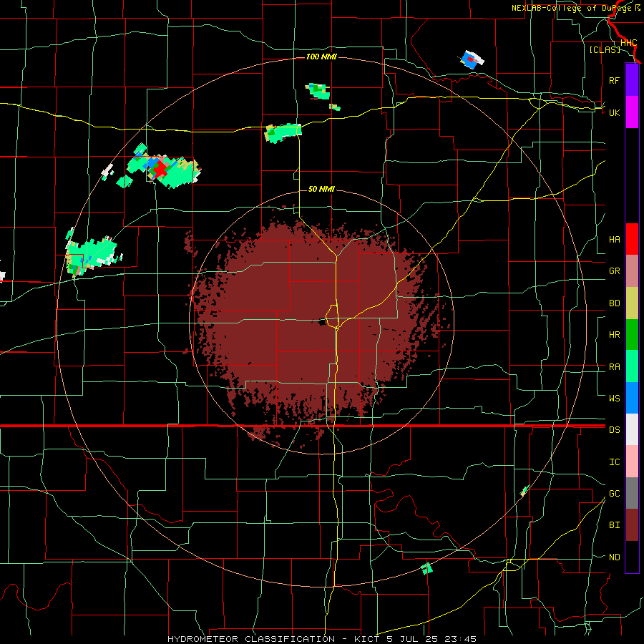Click the "GR" legend label
Screen dimensions: 644x644
pos(614,271)
